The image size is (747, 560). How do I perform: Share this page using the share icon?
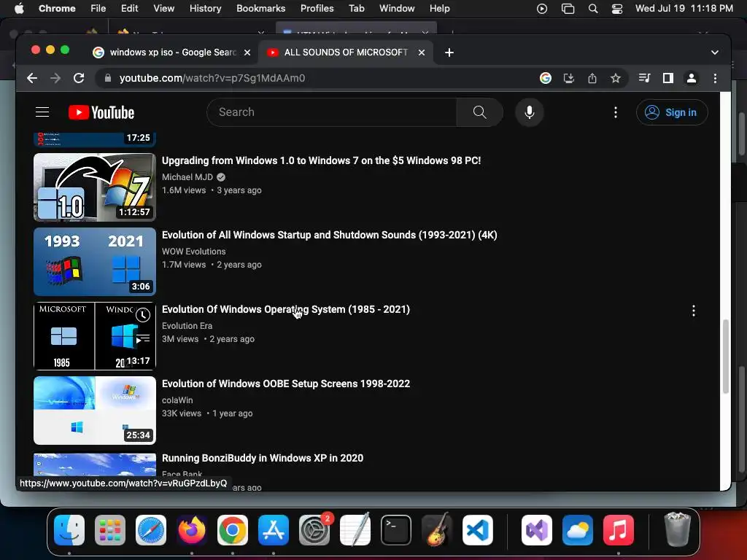pos(592,78)
